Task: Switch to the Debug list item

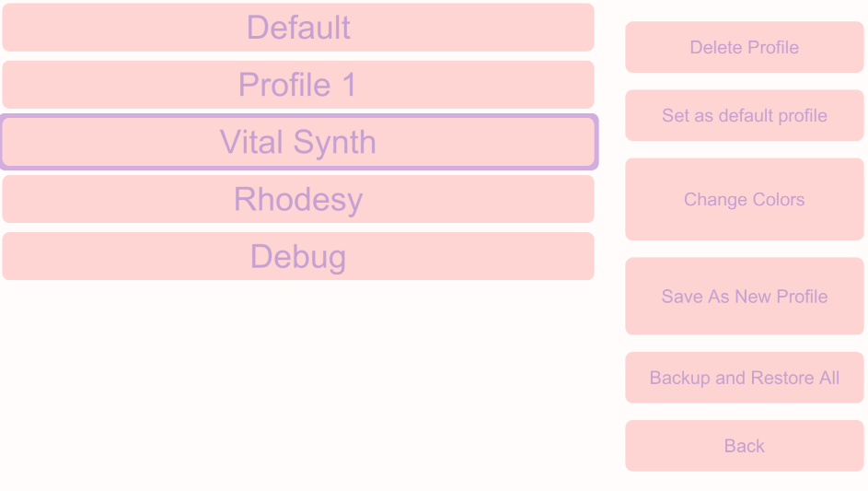Action: click(298, 256)
